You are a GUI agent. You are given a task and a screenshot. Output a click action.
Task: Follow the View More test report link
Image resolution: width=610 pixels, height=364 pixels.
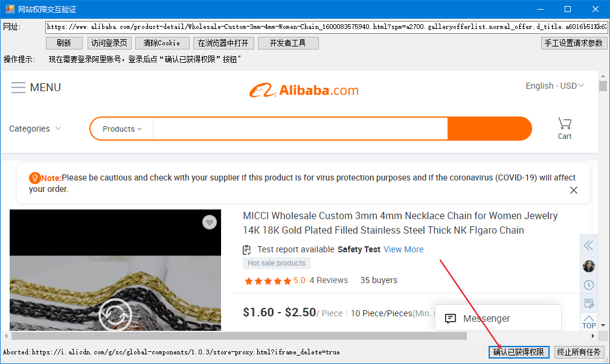click(403, 250)
